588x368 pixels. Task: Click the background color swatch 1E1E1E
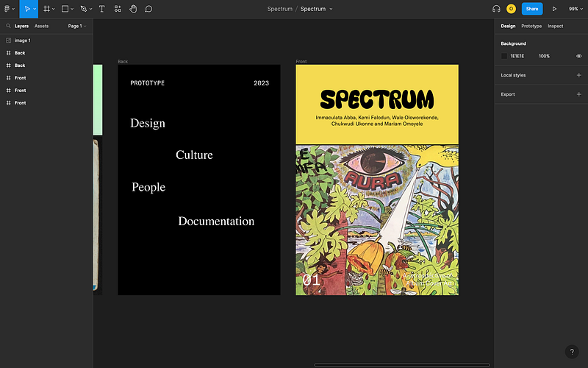(504, 56)
